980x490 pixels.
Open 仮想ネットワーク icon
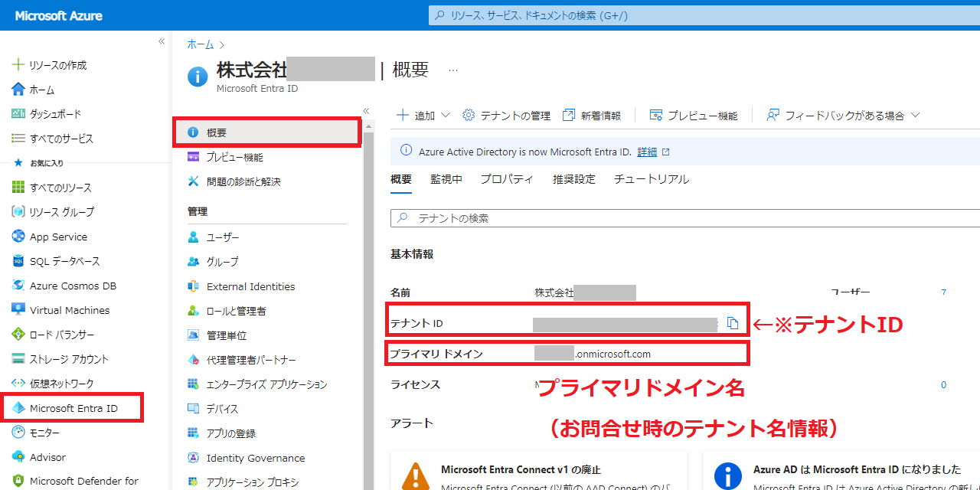tap(18, 384)
